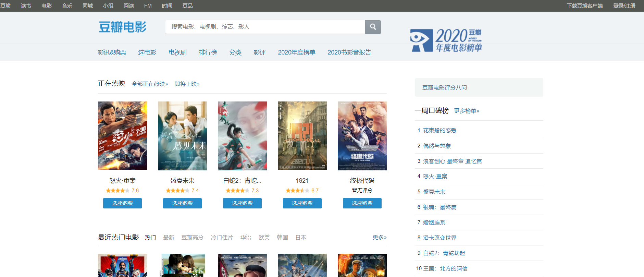Open 同城 in the top bar
The image size is (644, 277).
tap(88, 6)
